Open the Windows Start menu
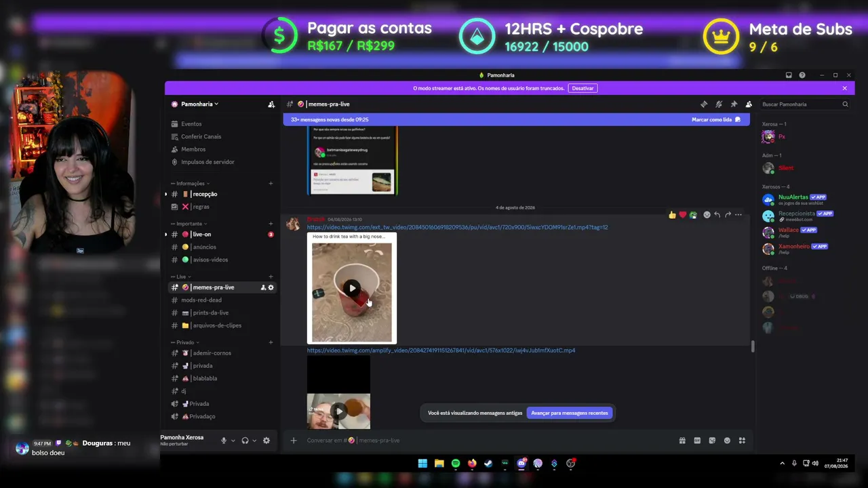The height and width of the screenshot is (488, 868). pos(422,464)
